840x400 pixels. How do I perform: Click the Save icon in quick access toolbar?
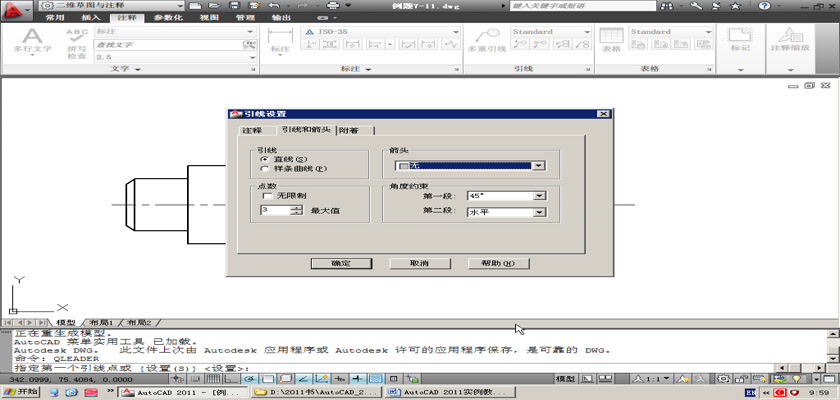coord(234,5)
